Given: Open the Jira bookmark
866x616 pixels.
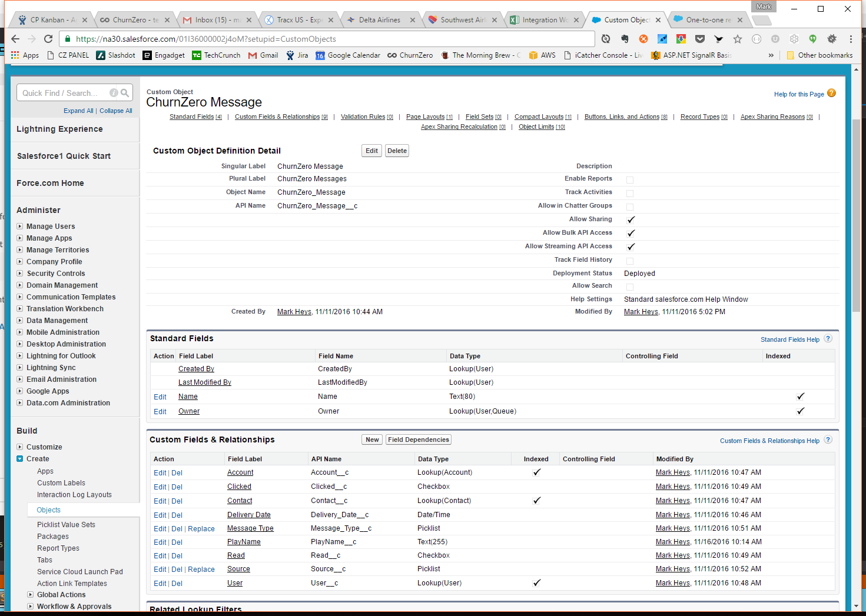Looking at the screenshot, I should pyautogui.click(x=297, y=55).
